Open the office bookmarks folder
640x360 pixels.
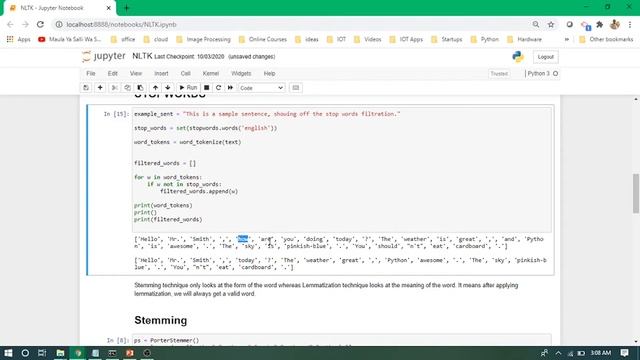click(123, 39)
